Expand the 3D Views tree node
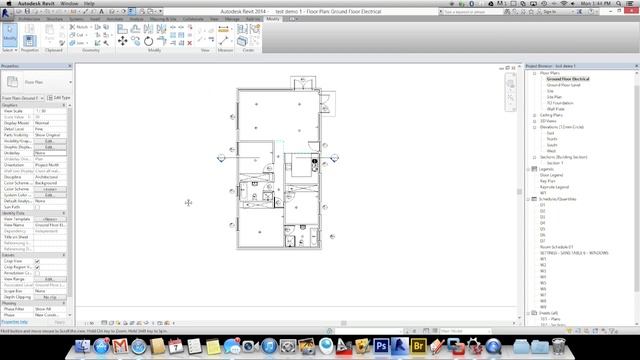The image size is (640, 360). (534, 121)
